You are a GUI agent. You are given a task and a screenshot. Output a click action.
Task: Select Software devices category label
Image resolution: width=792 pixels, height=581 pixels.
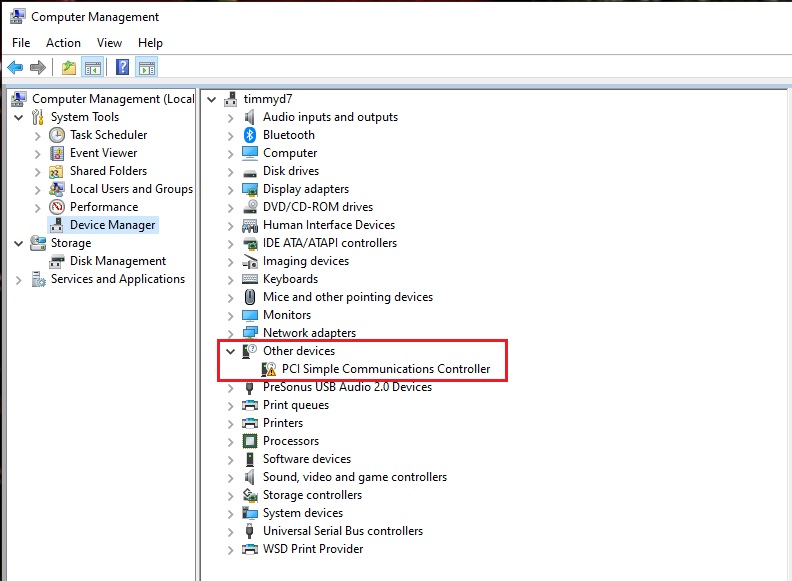coord(307,459)
